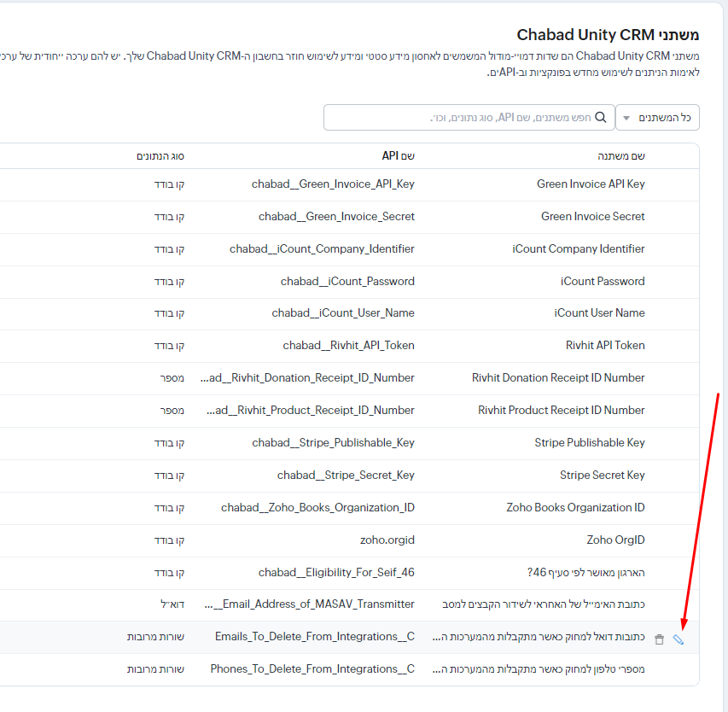Click API name chabad__iCount_Company_Identifier
Screen dimensions: 728x712
[322, 249]
